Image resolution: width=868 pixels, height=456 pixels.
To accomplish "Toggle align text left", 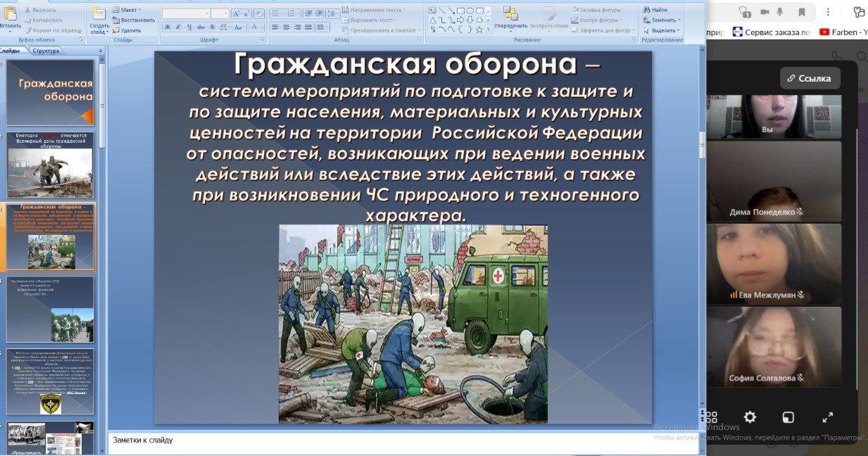I will 275,27.
